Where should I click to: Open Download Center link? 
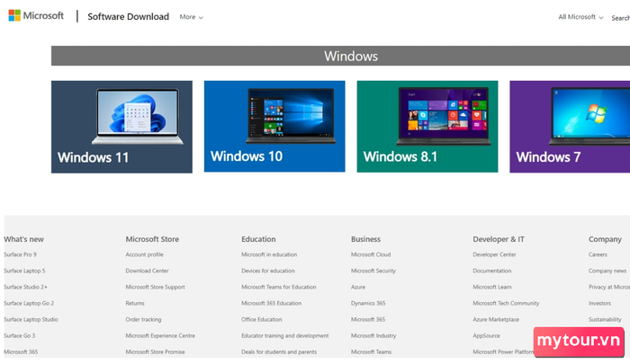tap(147, 271)
